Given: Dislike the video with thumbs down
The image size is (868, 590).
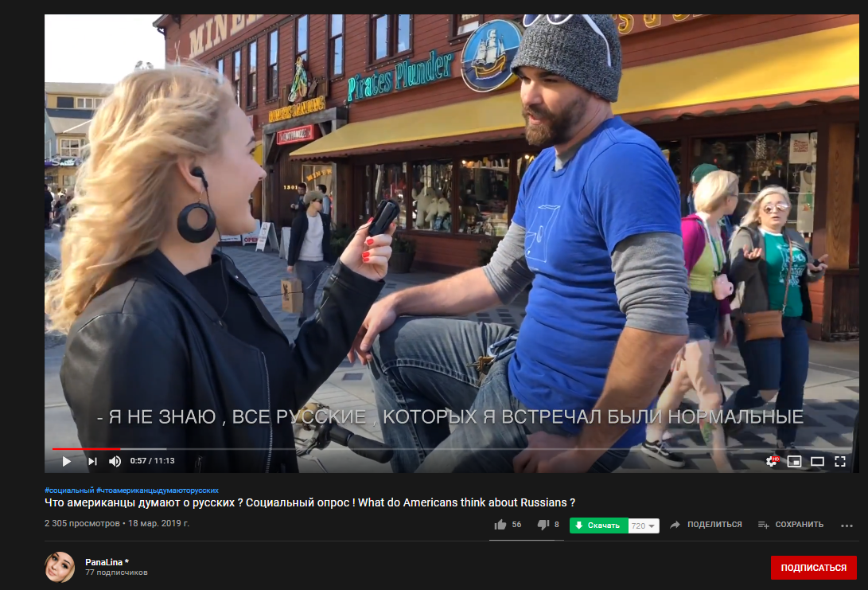Looking at the screenshot, I should (x=543, y=524).
